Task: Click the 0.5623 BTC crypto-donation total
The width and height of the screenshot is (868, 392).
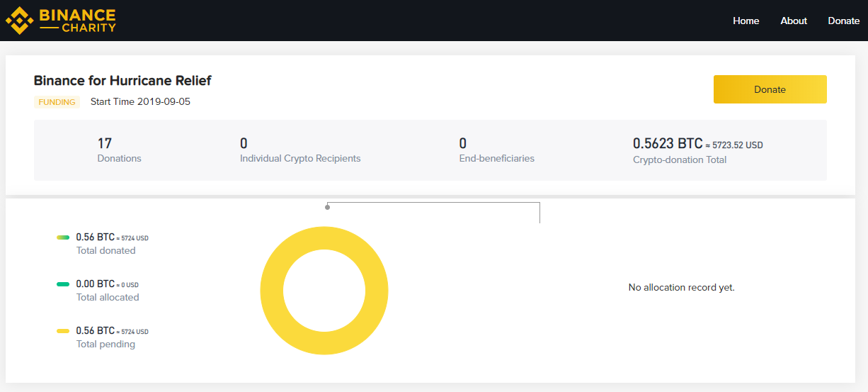Action: pos(668,144)
